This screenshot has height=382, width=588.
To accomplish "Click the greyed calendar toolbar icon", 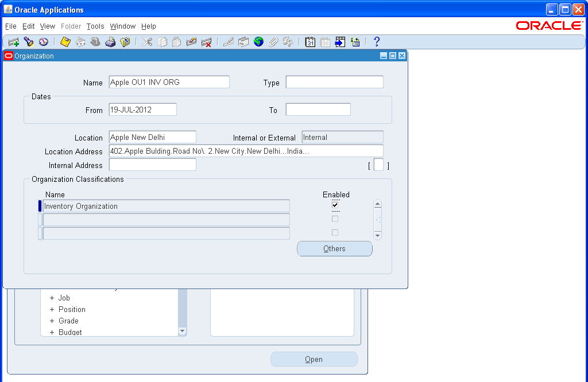I will (325, 42).
